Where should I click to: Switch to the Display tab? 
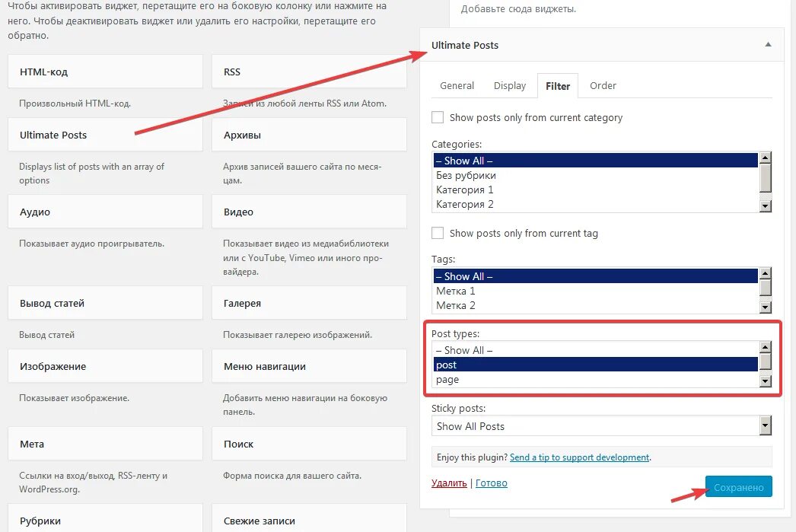pyautogui.click(x=510, y=86)
